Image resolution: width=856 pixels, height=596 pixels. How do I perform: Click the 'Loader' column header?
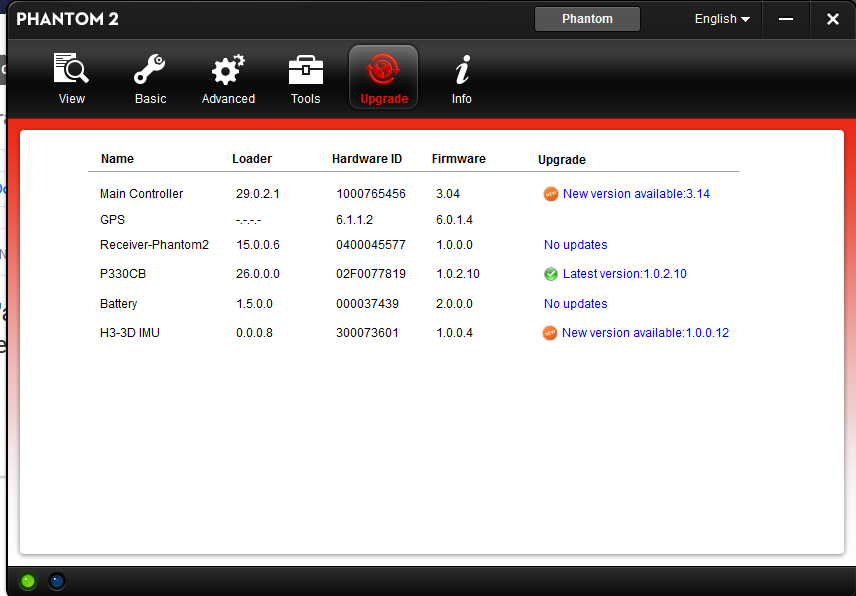(252, 159)
